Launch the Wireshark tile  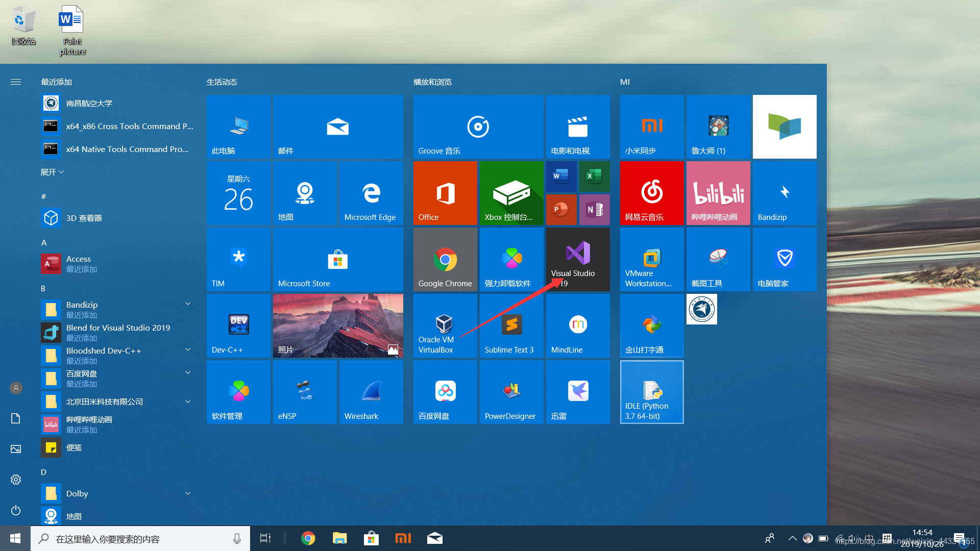click(x=371, y=392)
